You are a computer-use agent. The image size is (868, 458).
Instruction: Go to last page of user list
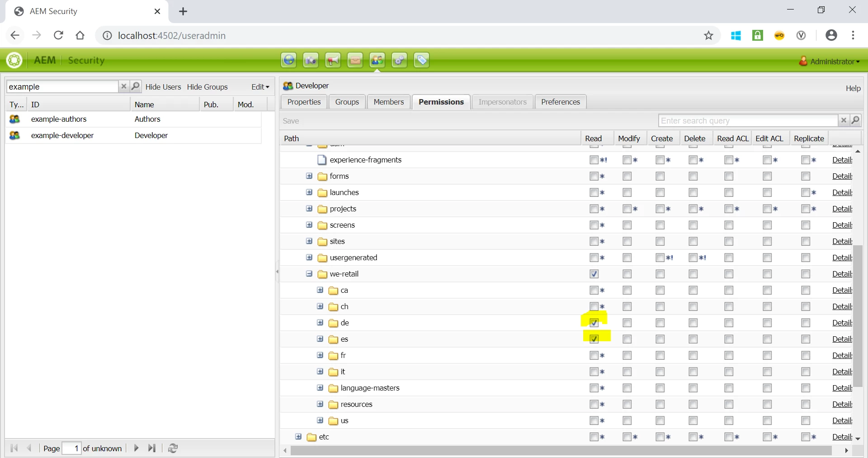pos(152,448)
